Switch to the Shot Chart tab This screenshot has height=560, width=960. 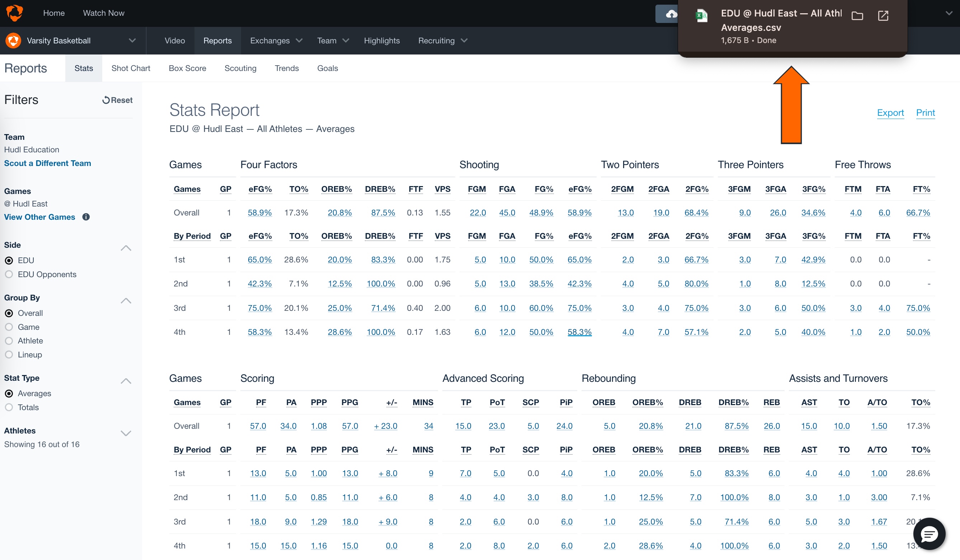click(x=131, y=68)
